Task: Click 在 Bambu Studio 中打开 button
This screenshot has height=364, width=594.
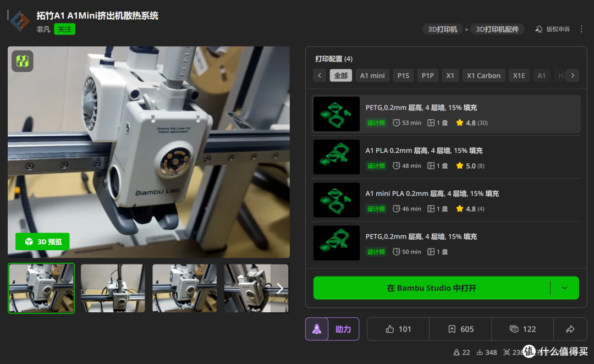Action: tap(432, 288)
